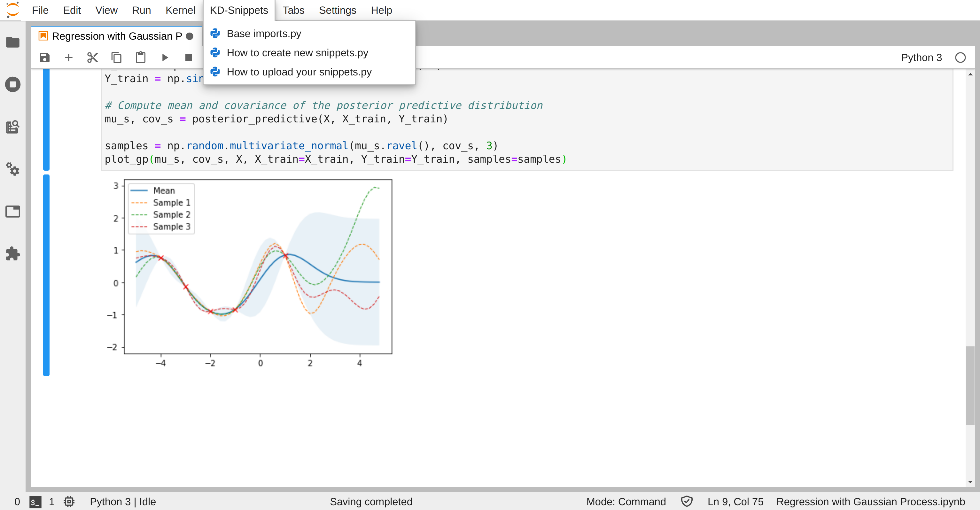Click the terminal icon in status bar

click(35, 502)
